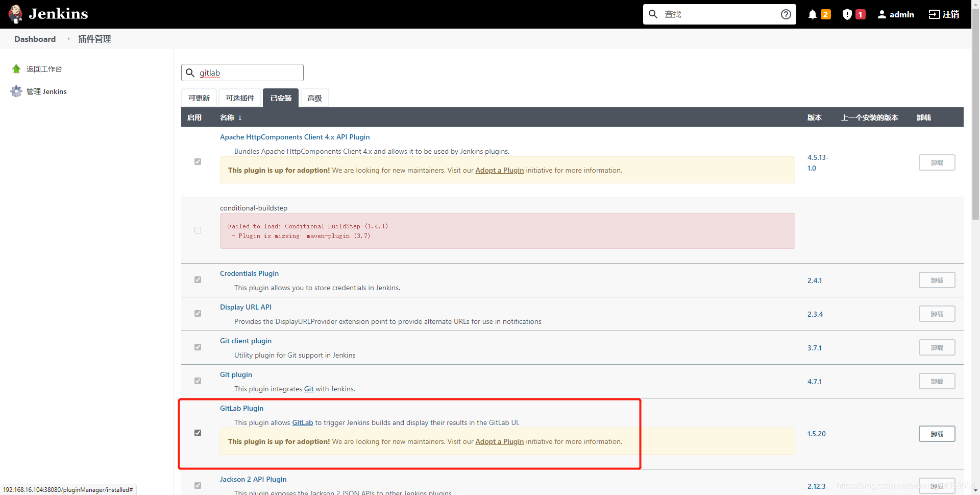This screenshot has height=495, width=980.
Task: Follow the Git link in Git plugin description
Action: tap(309, 389)
